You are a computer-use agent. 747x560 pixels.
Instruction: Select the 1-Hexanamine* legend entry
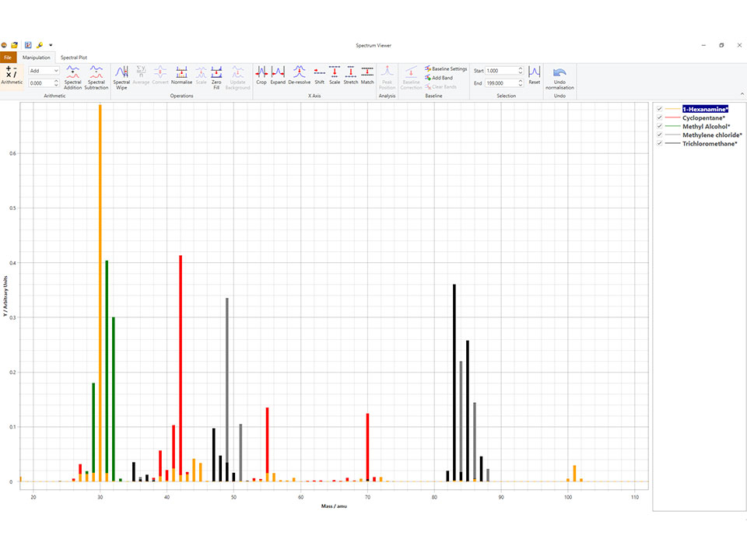click(705, 109)
